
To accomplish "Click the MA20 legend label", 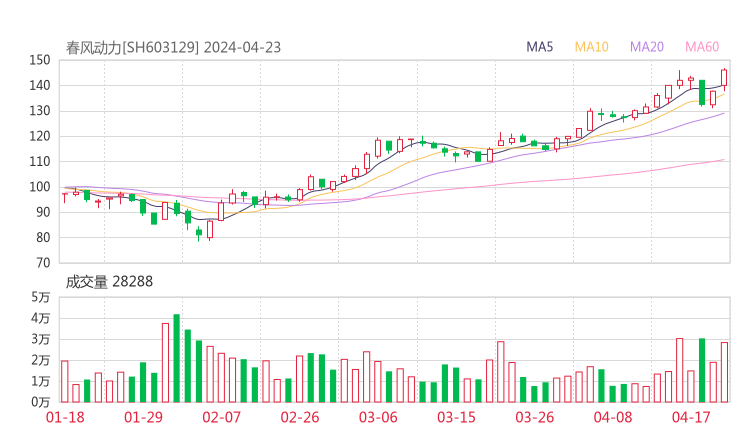I will pyautogui.click(x=647, y=47).
